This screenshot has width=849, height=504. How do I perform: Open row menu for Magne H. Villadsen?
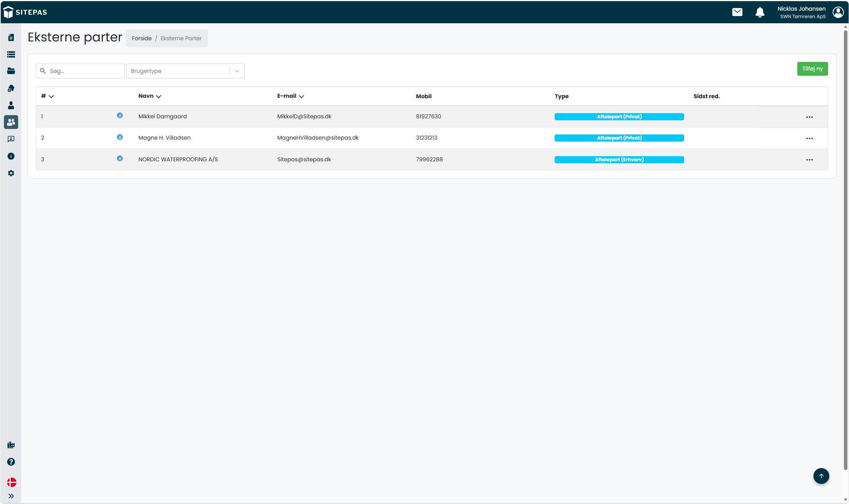point(810,138)
